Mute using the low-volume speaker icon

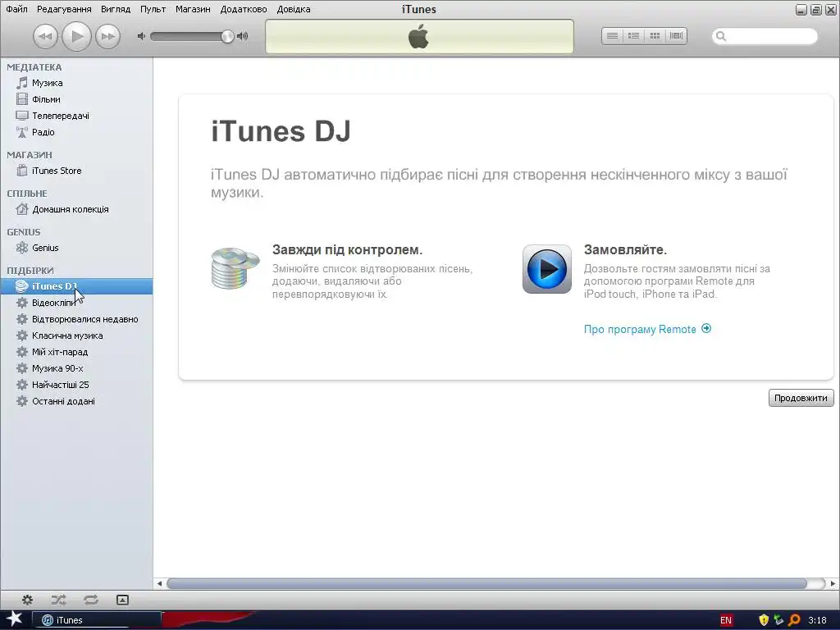[141, 36]
